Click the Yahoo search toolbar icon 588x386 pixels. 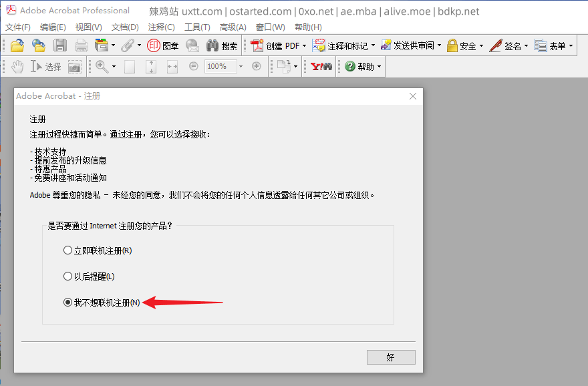pyautogui.click(x=321, y=67)
